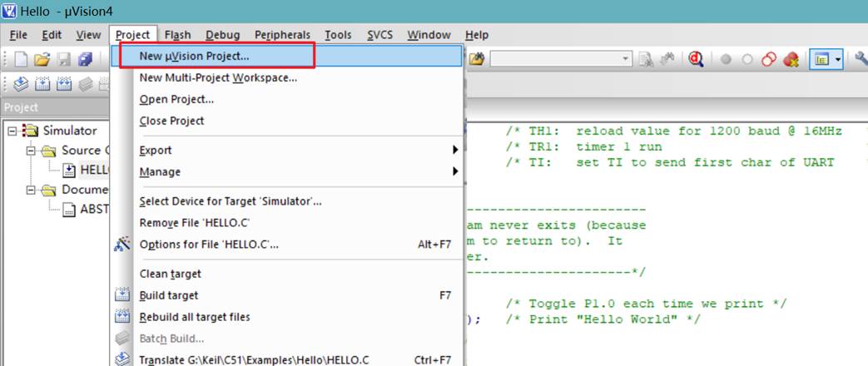The width and height of the screenshot is (868, 366).
Task: Choose Options for File 'HELLO.C'
Action: point(287,245)
